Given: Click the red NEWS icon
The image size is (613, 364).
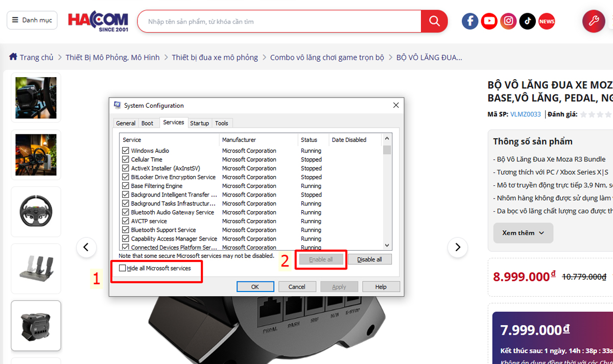Looking at the screenshot, I should pos(546,21).
